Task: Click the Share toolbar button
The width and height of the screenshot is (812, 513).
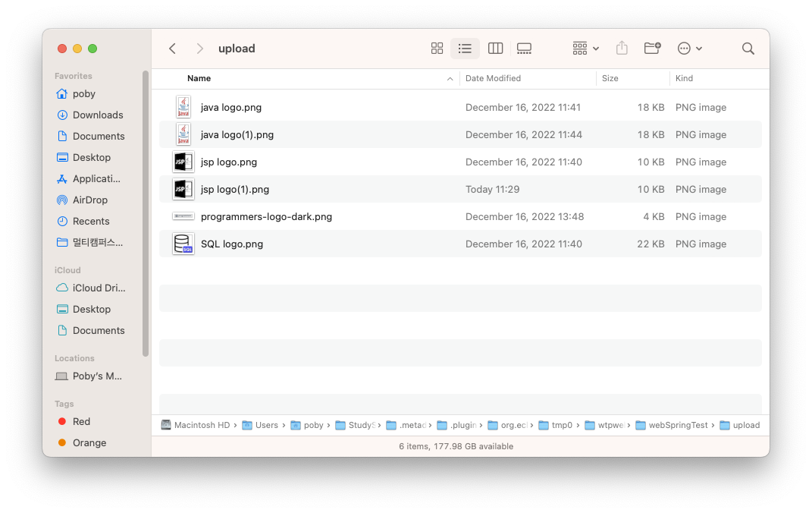Action: (622, 49)
